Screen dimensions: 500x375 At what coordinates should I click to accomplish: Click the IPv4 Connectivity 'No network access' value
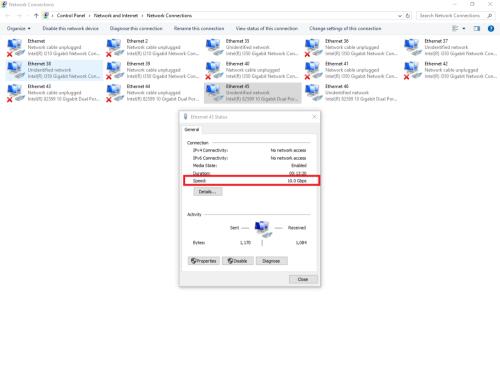pos(288,150)
